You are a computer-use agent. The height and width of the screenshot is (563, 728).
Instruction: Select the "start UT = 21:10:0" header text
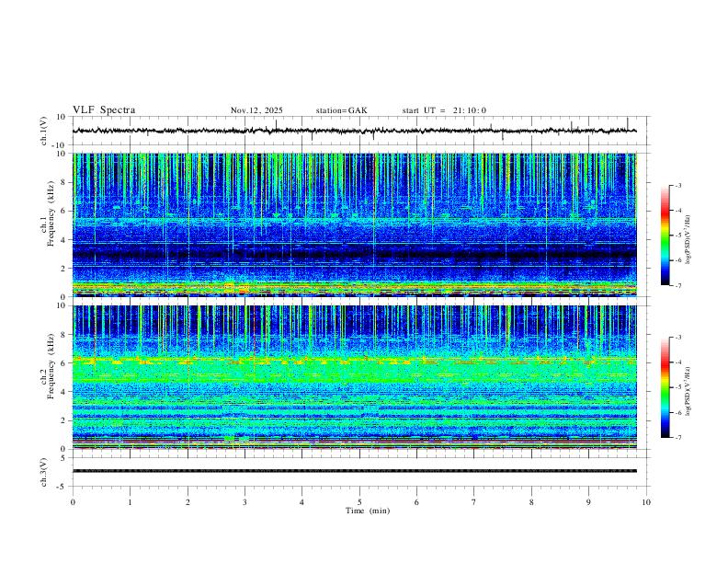[444, 110]
